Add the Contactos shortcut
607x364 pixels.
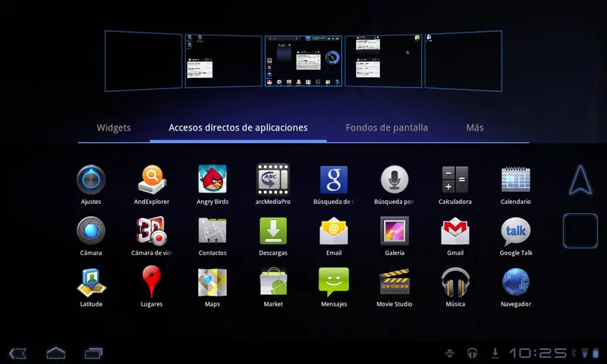click(212, 231)
